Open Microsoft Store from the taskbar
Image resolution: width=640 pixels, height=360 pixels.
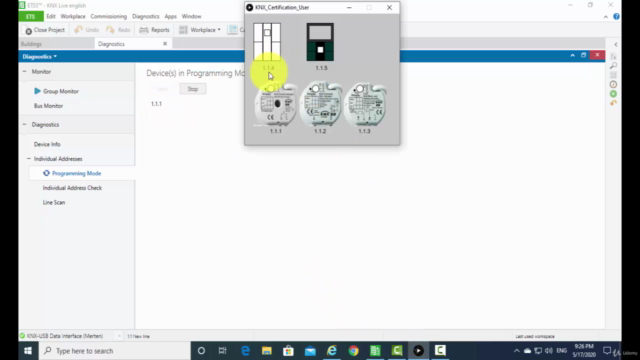click(x=288, y=351)
